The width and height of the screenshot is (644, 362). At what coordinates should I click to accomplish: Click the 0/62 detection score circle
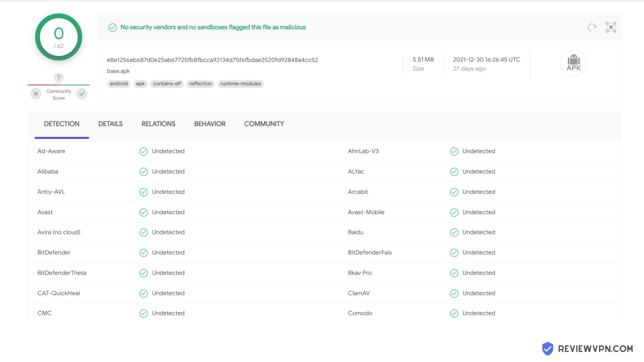pos(59,37)
